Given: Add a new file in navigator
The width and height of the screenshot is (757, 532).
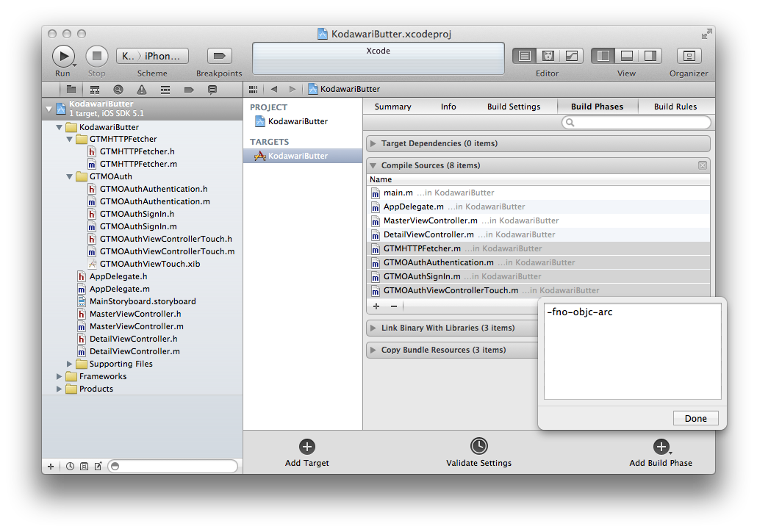Looking at the screenshot, I should point(51,467).
